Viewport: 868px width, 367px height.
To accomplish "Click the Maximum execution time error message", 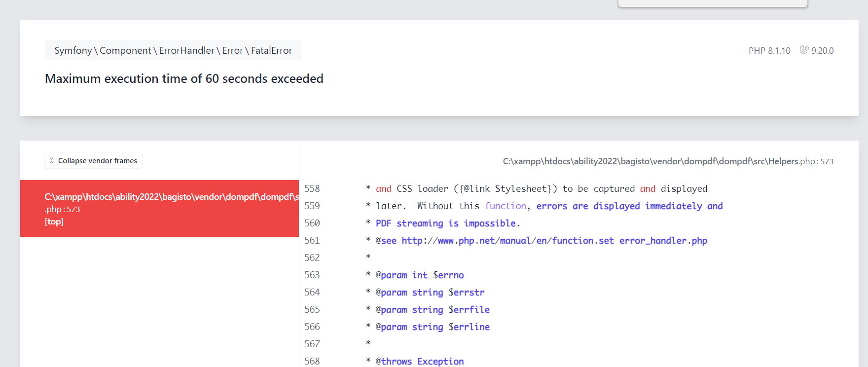I will pyautogui.click(x=184, y=78).
